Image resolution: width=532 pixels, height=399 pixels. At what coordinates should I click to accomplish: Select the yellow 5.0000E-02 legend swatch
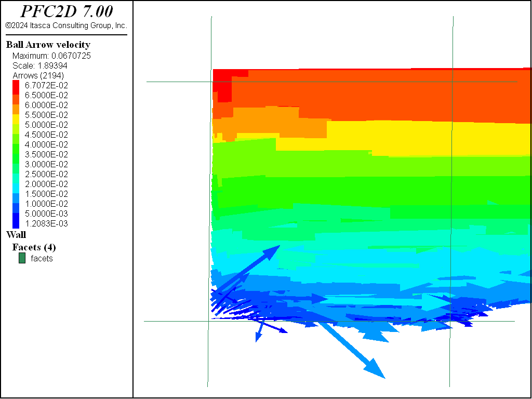[16, 125]
